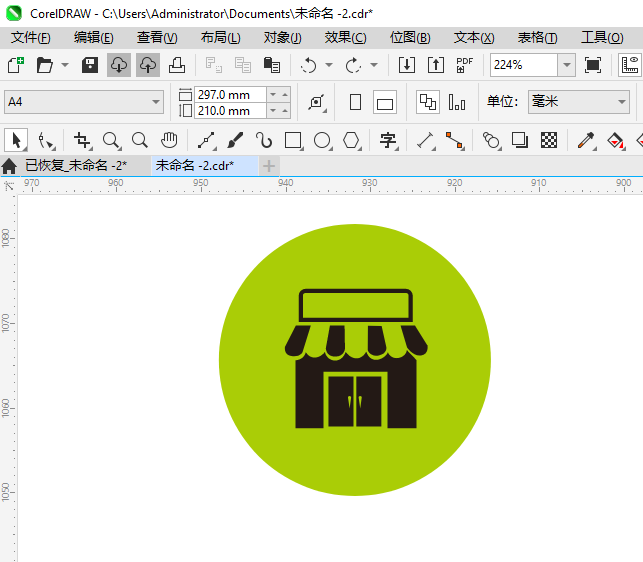Select the Interactive fill bucket tool

(x=615, y=141)
